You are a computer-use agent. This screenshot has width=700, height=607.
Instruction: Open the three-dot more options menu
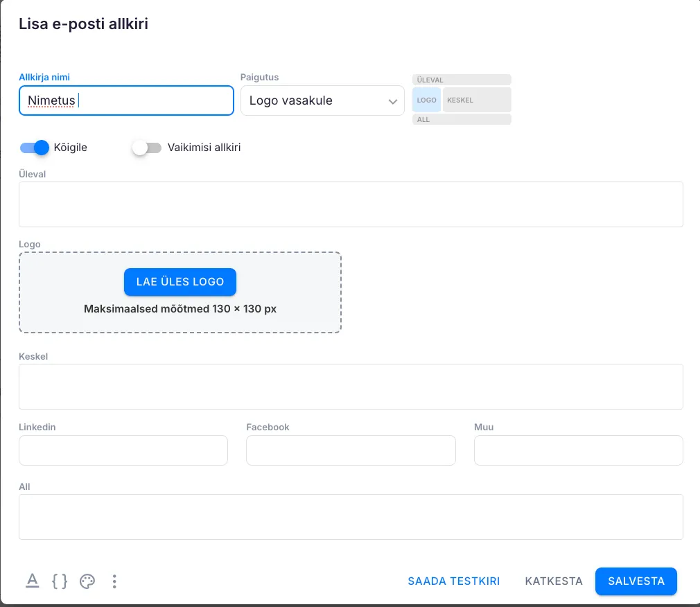point(114,581)
